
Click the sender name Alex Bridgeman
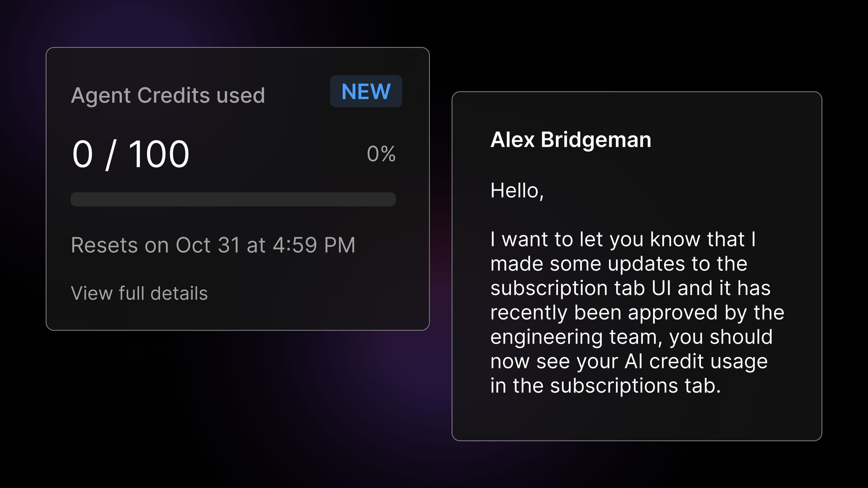(x=571, y=140)
